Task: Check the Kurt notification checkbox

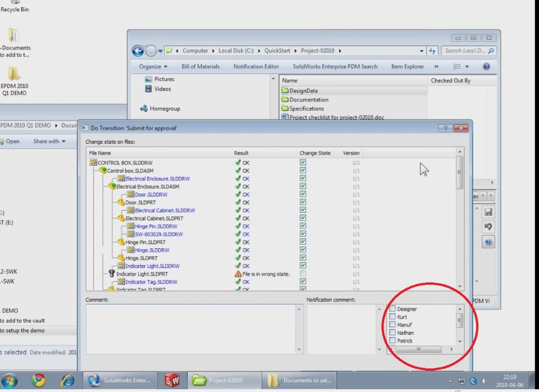Action: point(392,316)
